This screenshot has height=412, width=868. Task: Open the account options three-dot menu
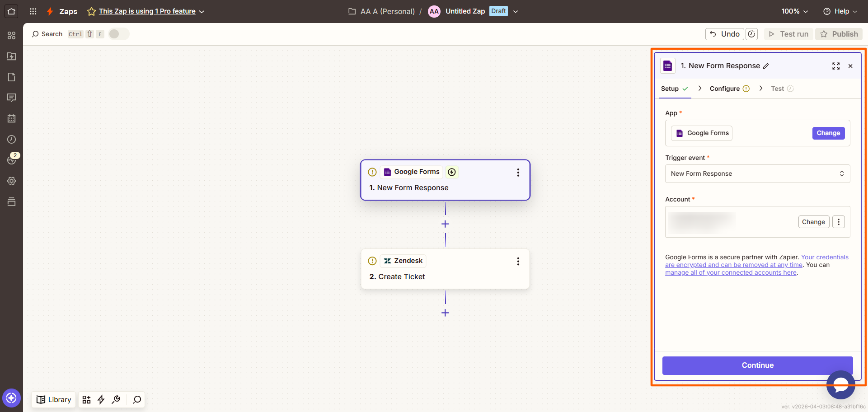(x=839, y=222)
